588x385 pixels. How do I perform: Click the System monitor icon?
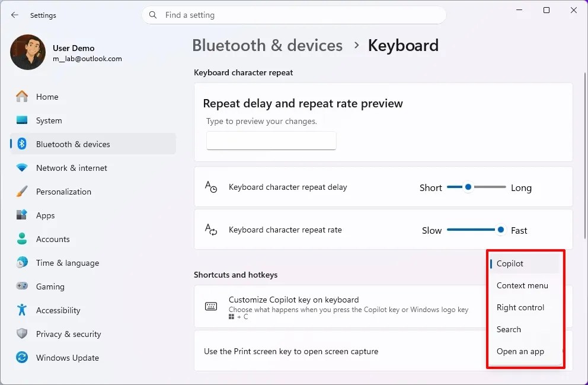[x=22, y=120]
